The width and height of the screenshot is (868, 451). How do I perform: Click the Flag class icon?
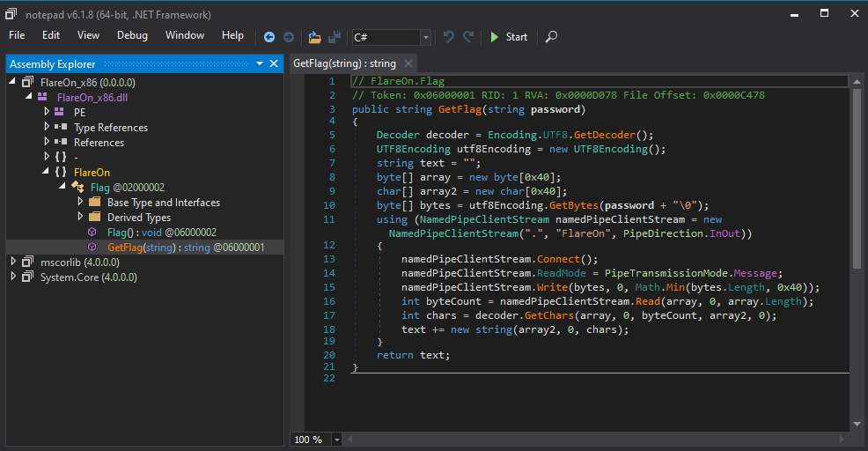(x=78, y=188)
